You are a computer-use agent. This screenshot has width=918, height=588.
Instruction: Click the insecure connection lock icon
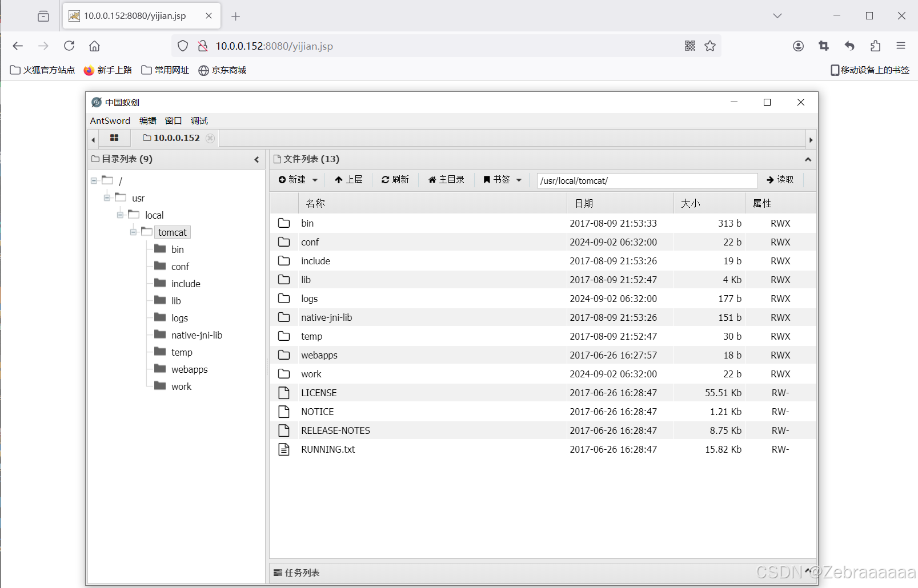[x=203, y=46]
